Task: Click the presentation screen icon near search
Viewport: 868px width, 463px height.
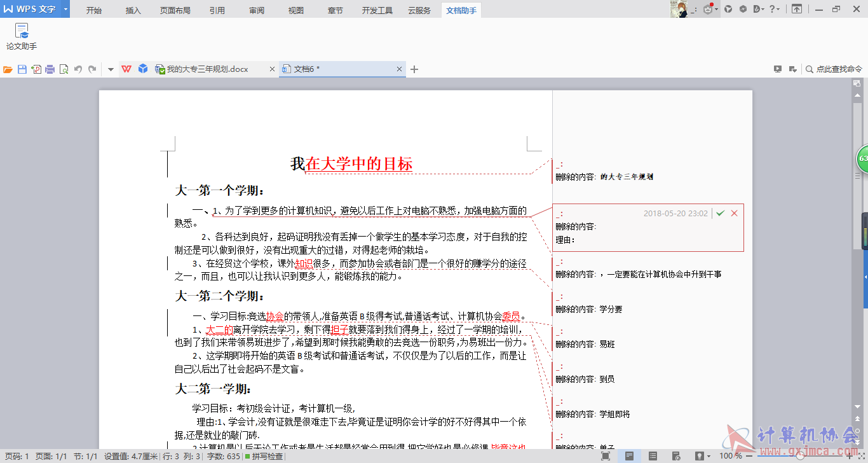Action: (x=778, y=69)
